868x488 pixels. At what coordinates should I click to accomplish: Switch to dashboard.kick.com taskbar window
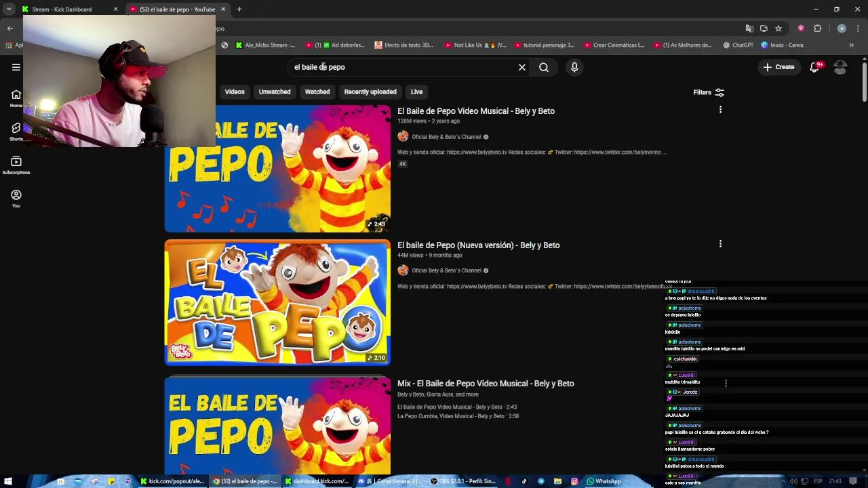pos(317,481)
